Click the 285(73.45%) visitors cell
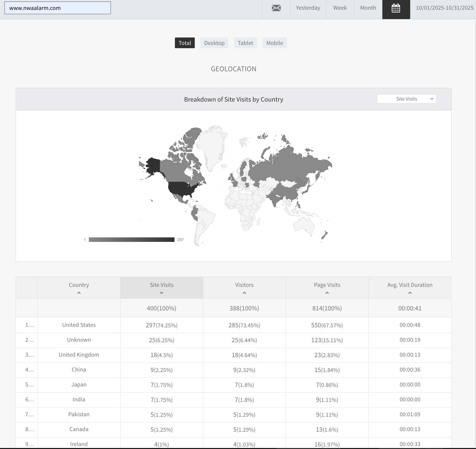The width and height of the screenshot is (476, 449). pos(244,325)
